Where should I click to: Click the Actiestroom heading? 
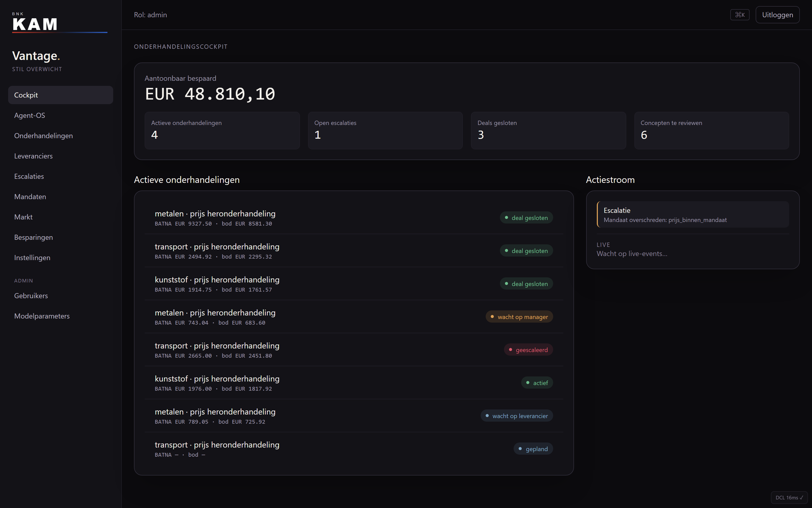(x=610, y=180)
